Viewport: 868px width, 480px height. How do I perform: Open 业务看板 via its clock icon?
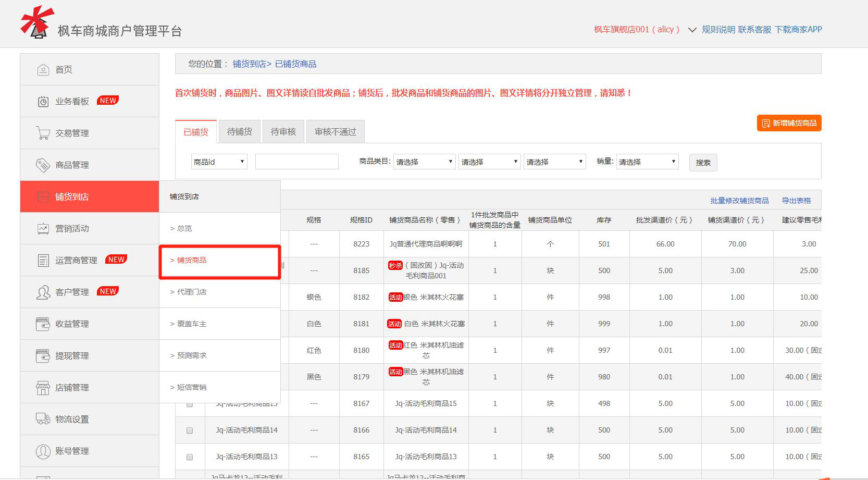43,101
